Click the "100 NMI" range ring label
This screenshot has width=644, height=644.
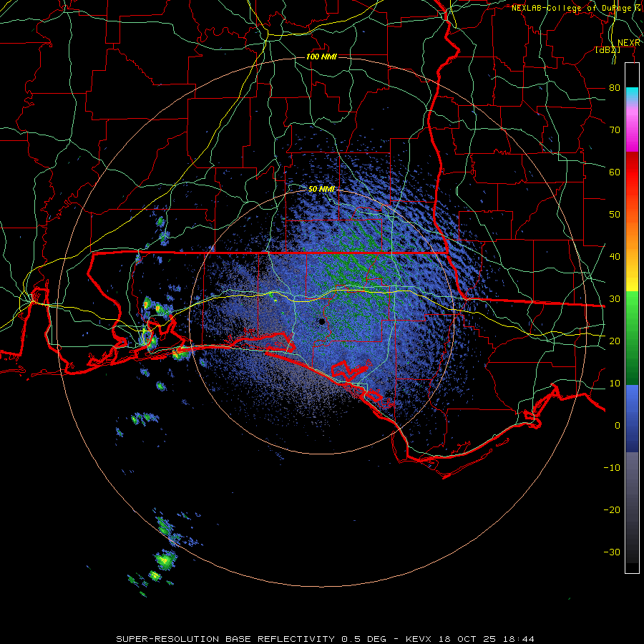coord(321,57)
